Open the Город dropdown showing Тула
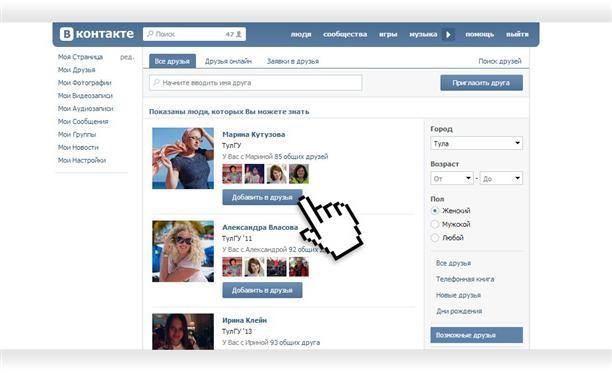The image size is (612, 373). click(x=476, y=143)
